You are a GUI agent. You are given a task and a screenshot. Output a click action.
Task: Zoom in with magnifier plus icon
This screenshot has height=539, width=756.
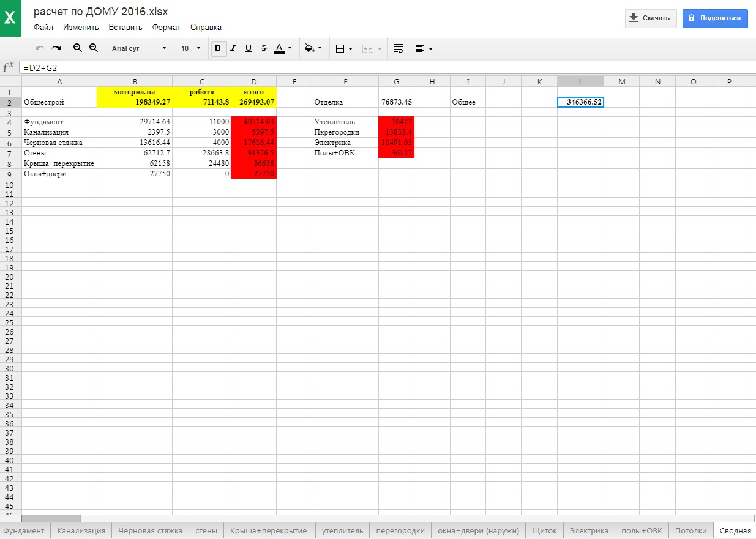[78, 48]
